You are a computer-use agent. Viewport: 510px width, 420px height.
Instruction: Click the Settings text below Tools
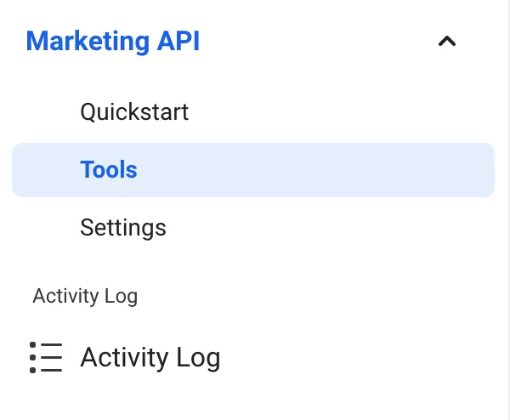pos(123,228)
